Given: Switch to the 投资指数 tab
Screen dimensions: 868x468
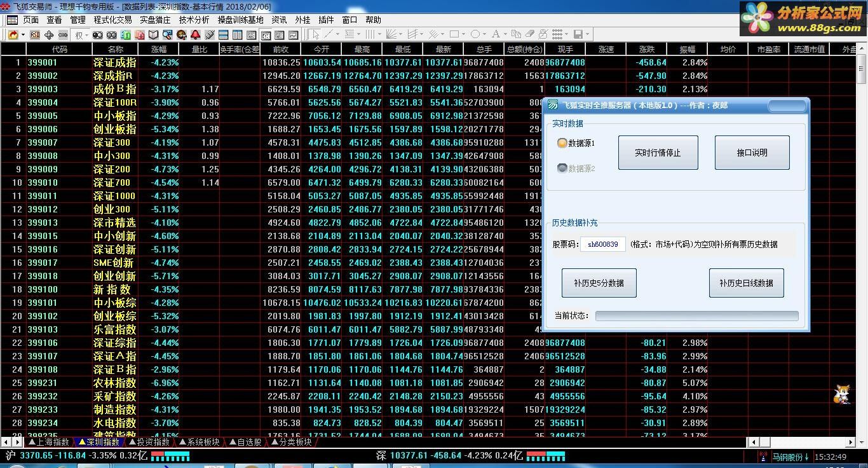Looking at the screenshot, I should (149, 442).
